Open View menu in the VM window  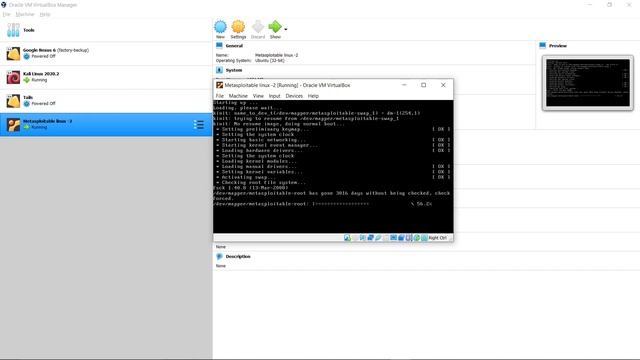(x=258, y=96)
